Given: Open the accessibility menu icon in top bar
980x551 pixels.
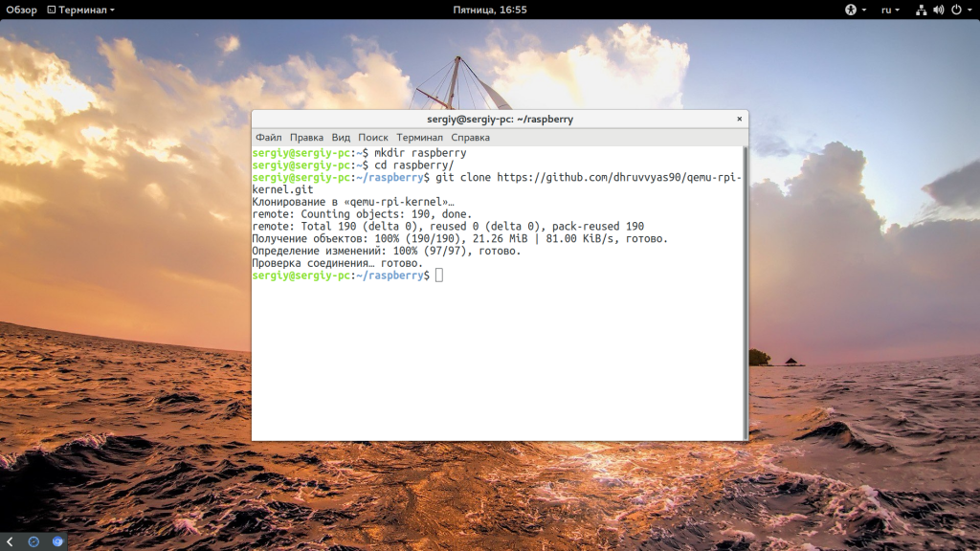Looking at the screenshot, I should (x=850, y=10).
